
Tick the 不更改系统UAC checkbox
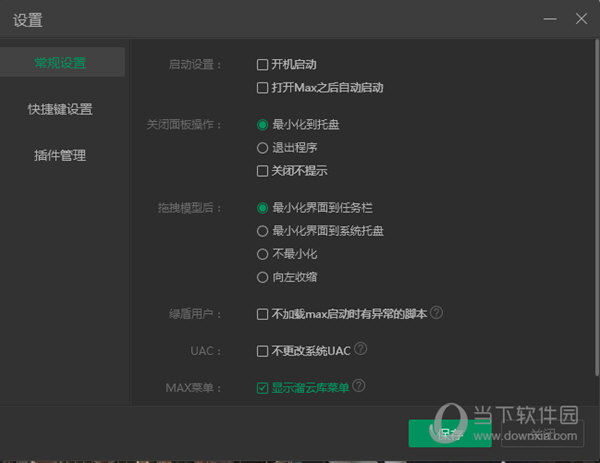[x=262, y=351]
